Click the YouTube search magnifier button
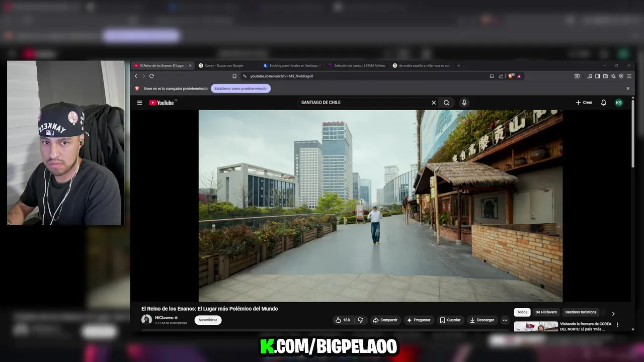Viewport: 644px width, 362px height. (446, 103)
